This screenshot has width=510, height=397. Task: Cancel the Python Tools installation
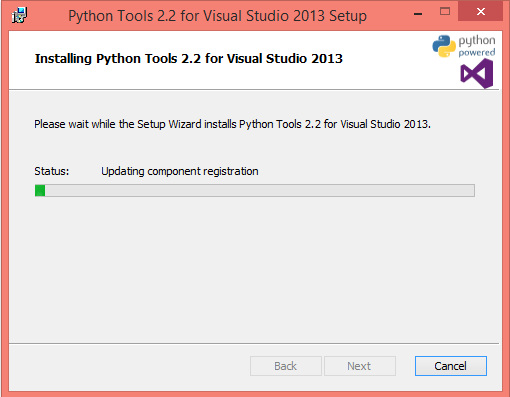451,366
